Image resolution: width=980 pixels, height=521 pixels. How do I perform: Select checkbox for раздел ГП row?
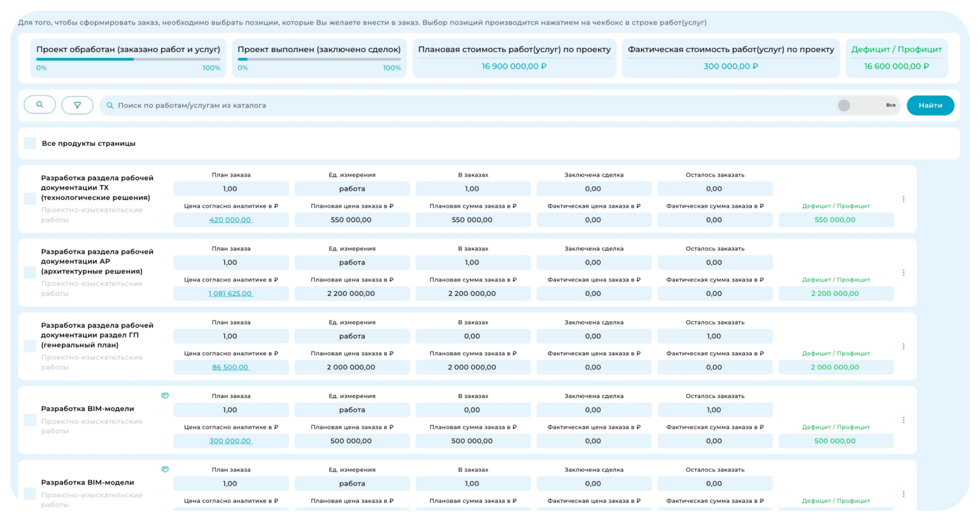click(30, 346)
